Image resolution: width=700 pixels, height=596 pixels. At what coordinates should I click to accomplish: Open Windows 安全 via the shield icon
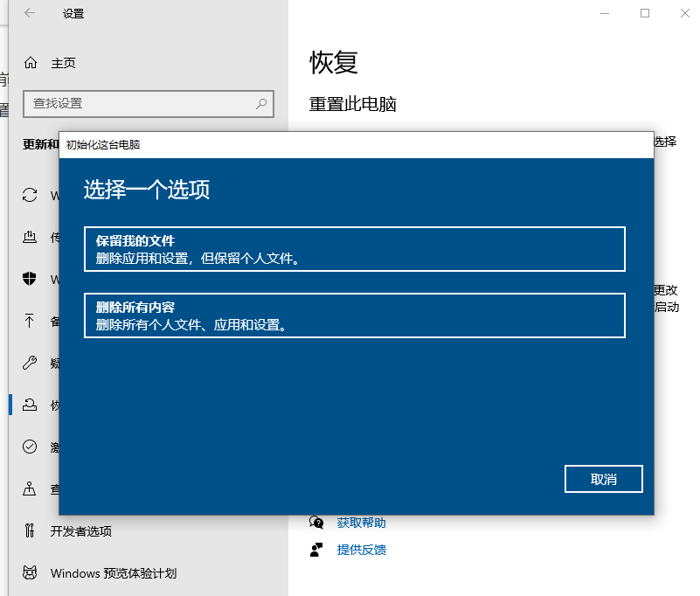point(30,279)
